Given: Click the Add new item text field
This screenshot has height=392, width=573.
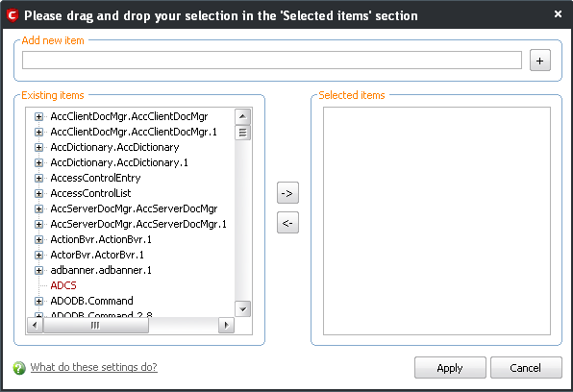Looking at the screenshot, I should click(272, 61).
